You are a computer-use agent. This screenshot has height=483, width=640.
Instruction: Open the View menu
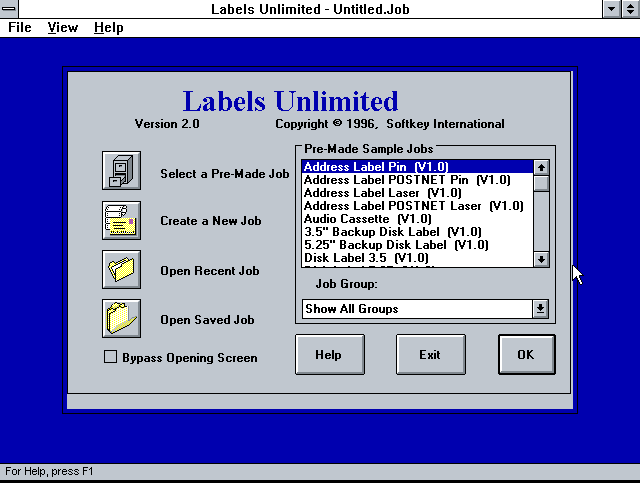click(x=62, y=28)
